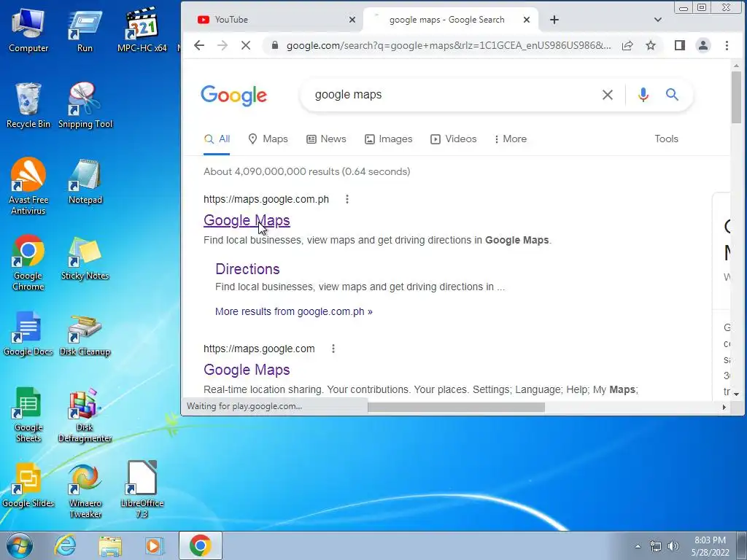The image size is (747, 560).
Task: Open Windows Explorer from taskbar
Action: click(x=110, y=545)
